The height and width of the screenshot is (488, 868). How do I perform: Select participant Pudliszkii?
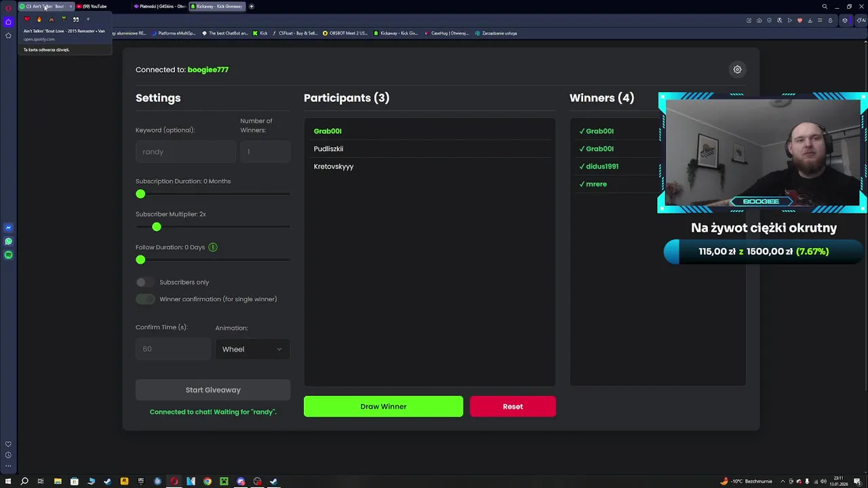[328, 148]
